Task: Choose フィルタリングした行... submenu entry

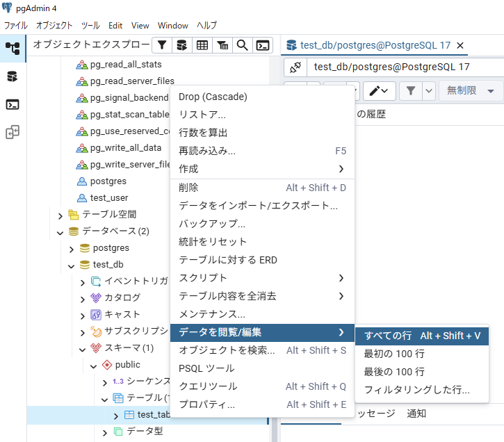Action: [422, 390]
